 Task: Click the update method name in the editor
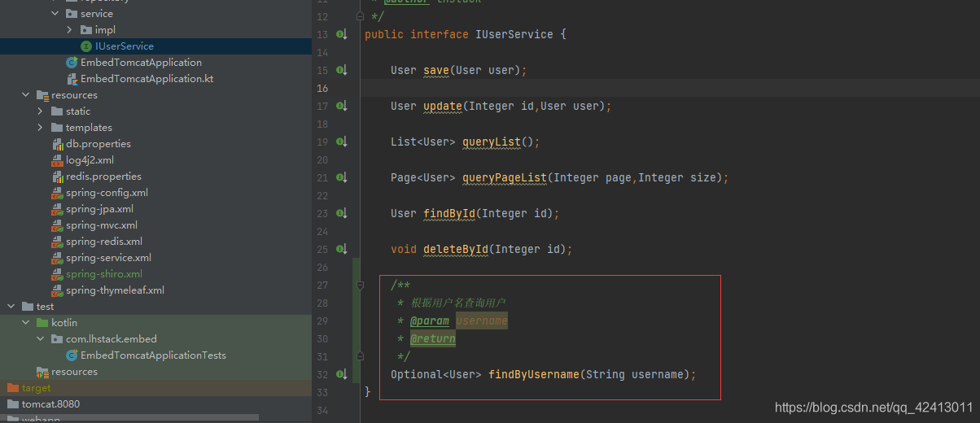(x=443, y=106)
